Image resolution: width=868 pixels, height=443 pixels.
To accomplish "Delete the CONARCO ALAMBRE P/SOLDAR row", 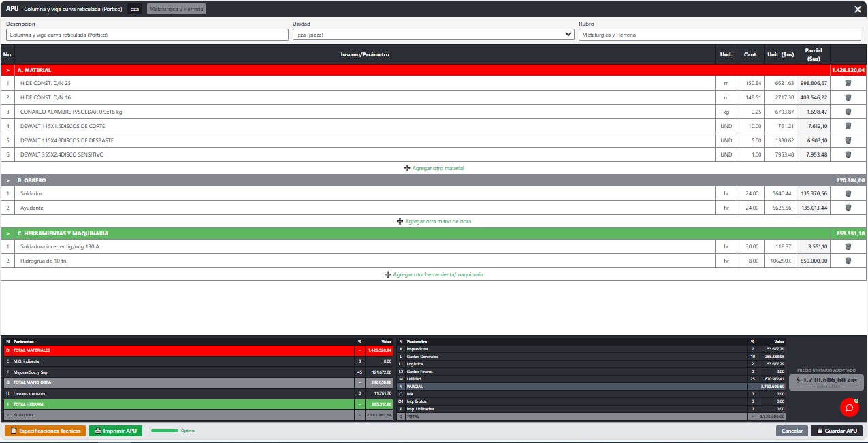I will 848,112.
